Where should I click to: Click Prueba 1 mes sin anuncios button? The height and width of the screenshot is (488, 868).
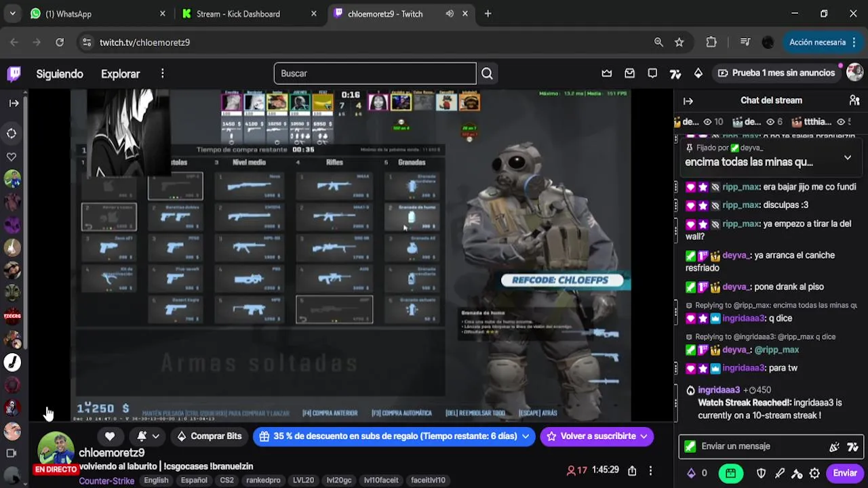pos(776,73)
